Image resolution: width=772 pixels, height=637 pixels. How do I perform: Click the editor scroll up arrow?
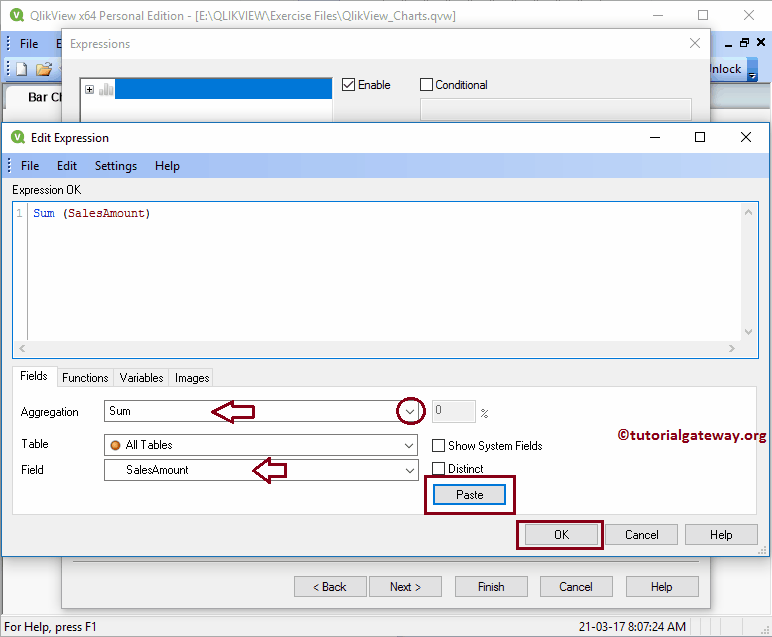(748, 212)
